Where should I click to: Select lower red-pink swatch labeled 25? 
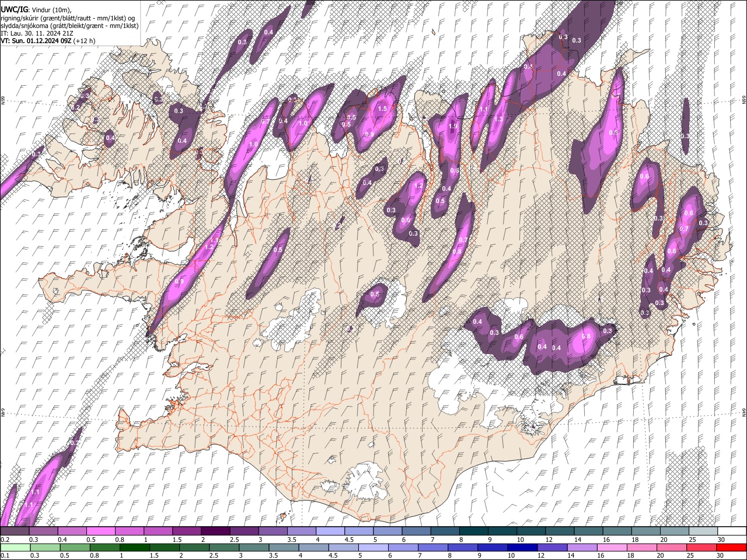702,547
